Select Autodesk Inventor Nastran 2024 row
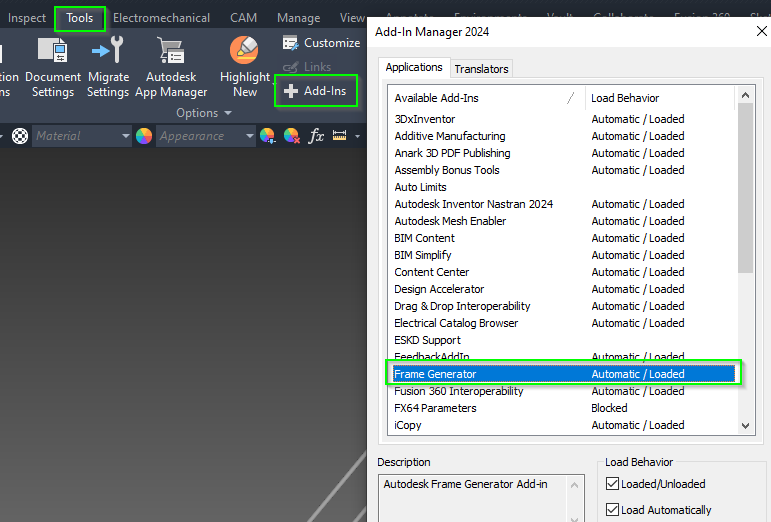 click(563, 204)
